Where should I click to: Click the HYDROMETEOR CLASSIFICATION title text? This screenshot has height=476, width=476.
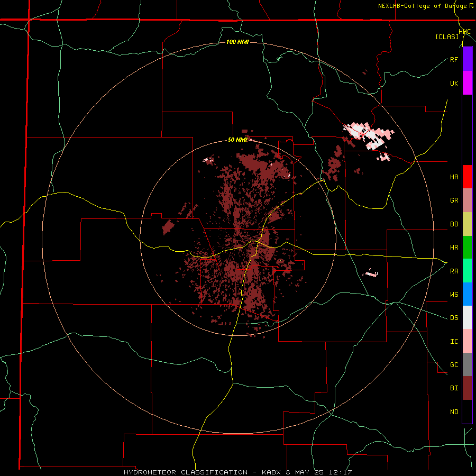[x=186, y=472]
